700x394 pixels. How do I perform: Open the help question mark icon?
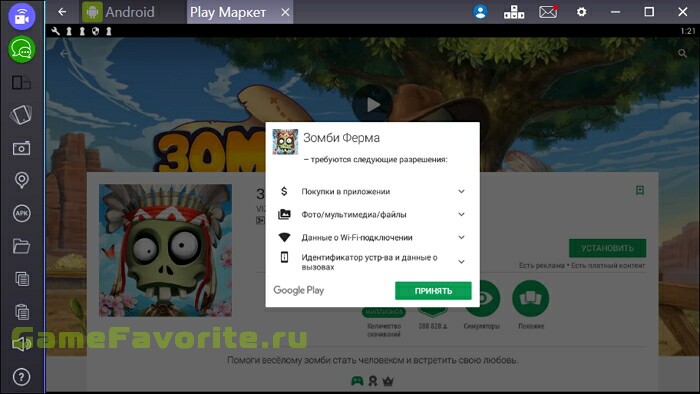coord(21,377)
